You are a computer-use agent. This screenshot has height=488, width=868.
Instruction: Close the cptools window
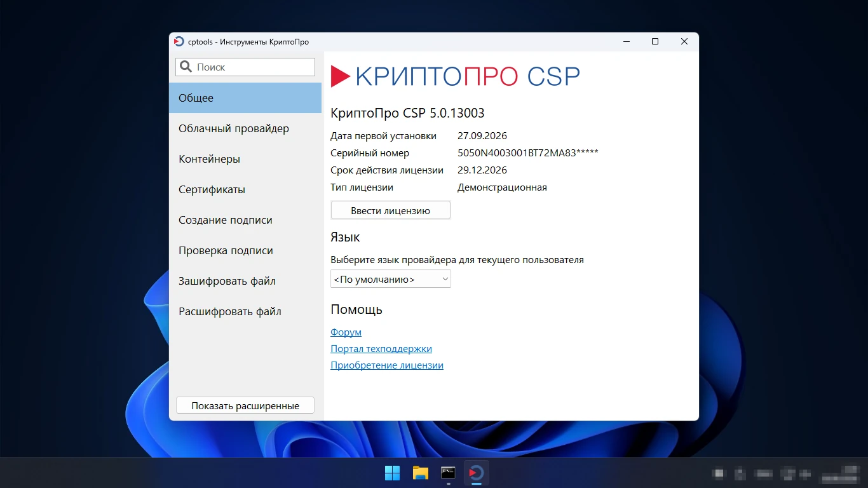tap(684, 41)
